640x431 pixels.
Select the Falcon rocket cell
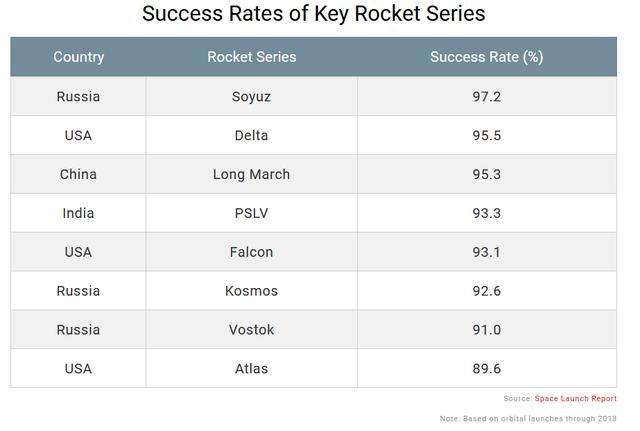251,252
